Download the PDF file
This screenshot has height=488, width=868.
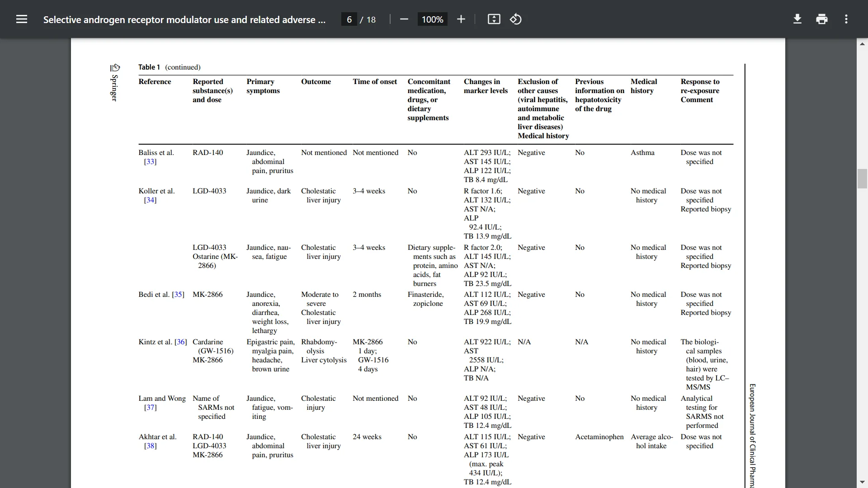(797, 19)
